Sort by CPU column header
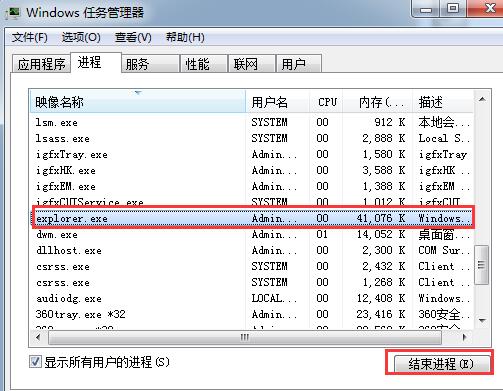 [326, 102]
